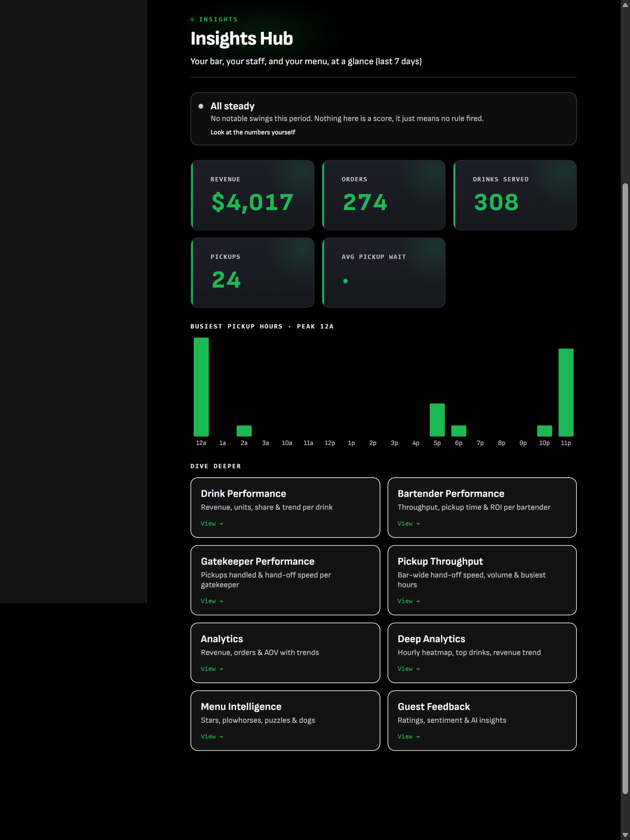Click the Analytics card title
630x840 pixels.
coord(222,639)
